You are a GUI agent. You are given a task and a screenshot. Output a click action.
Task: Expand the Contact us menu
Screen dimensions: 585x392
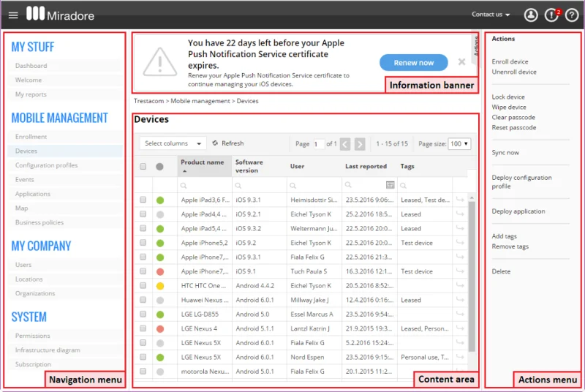(491, 15)
